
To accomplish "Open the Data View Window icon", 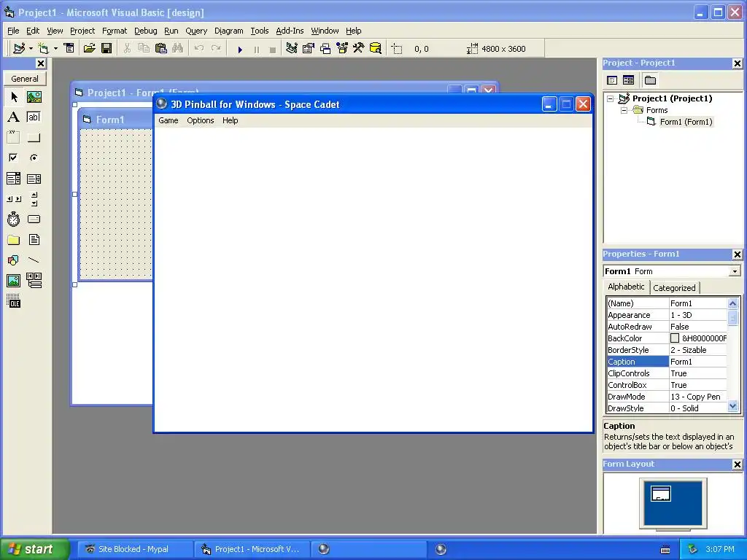I will coord(376,48).
